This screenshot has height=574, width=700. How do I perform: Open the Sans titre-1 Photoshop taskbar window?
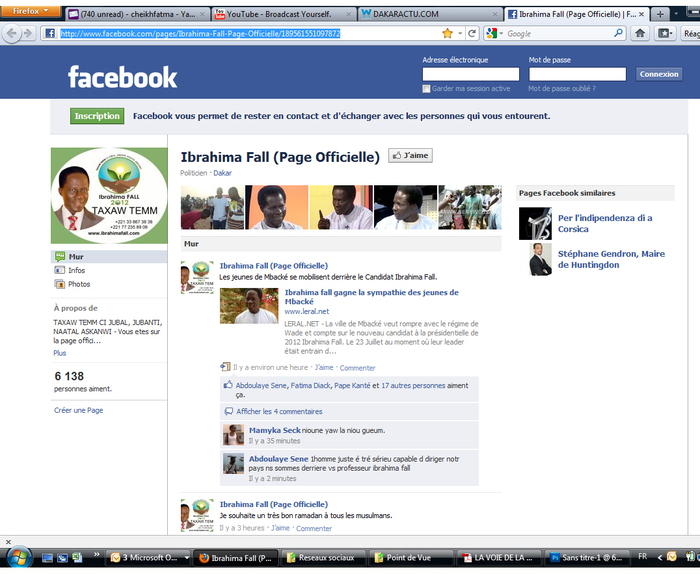[587, 557]
